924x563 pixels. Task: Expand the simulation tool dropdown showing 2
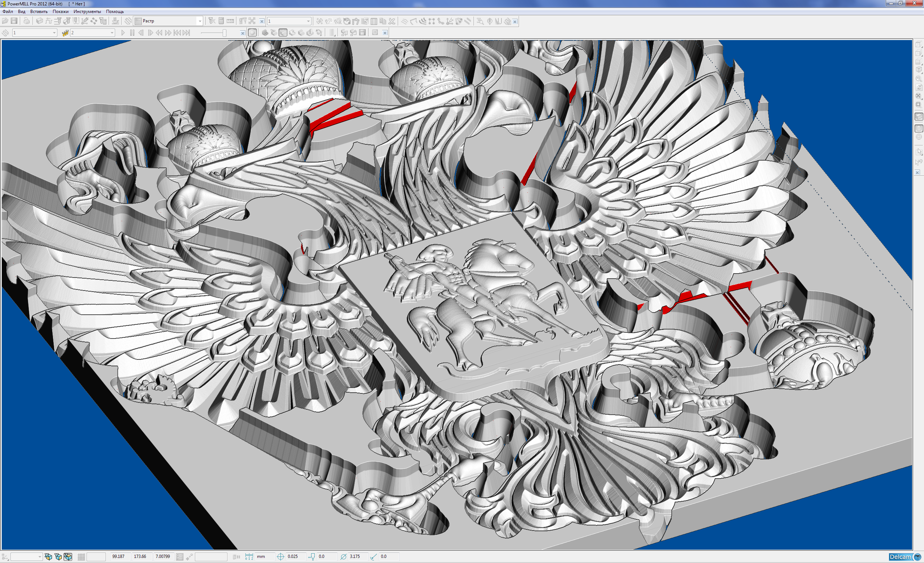[112, 32]
